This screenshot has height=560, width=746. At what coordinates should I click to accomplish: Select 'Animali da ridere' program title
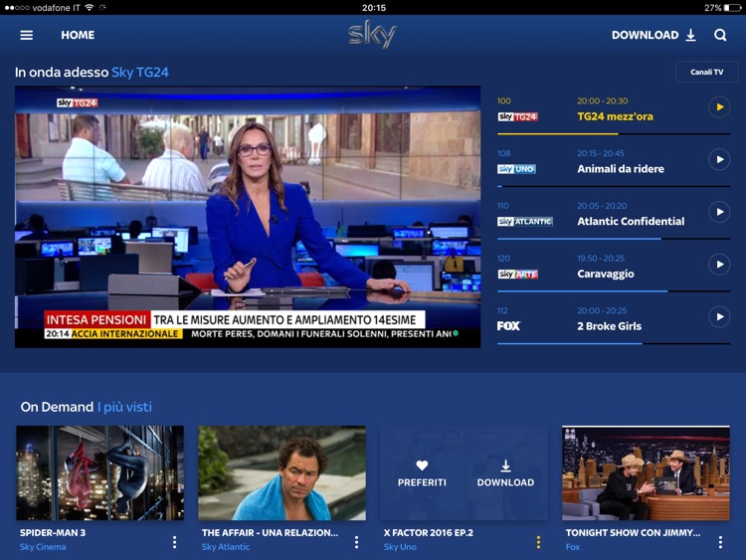621,169
